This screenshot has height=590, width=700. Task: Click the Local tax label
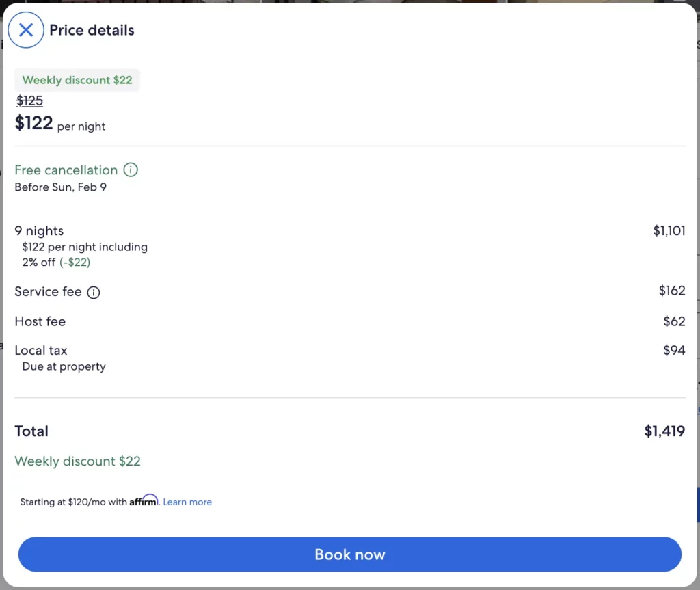tap(41, 350)
